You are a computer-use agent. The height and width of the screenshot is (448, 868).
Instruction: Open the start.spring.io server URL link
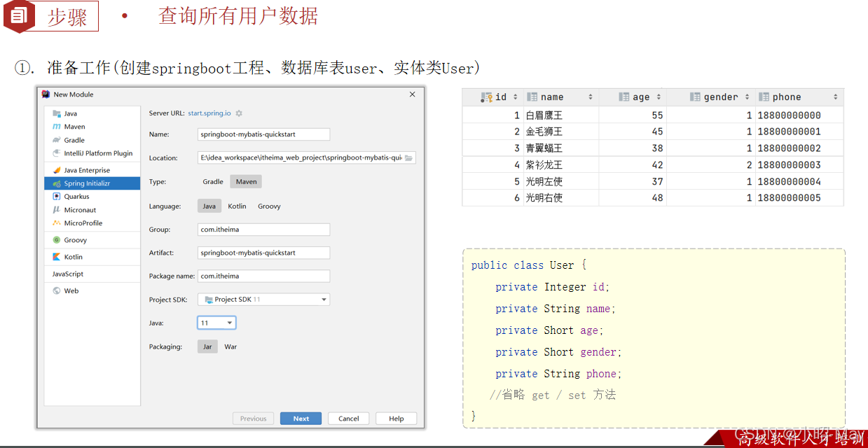click(x=209, y=113)
